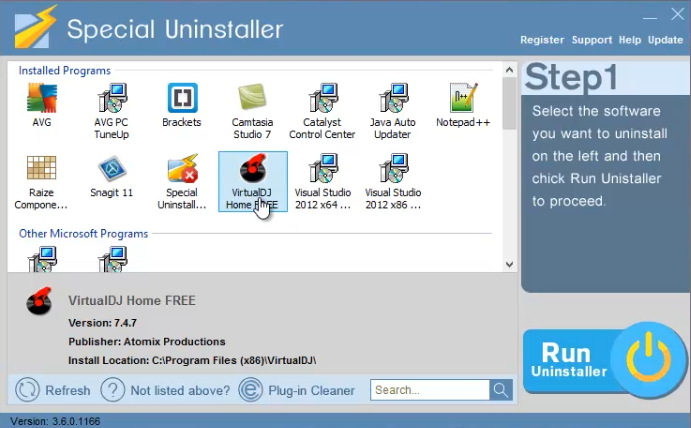Open the Register link

[542, 40]
